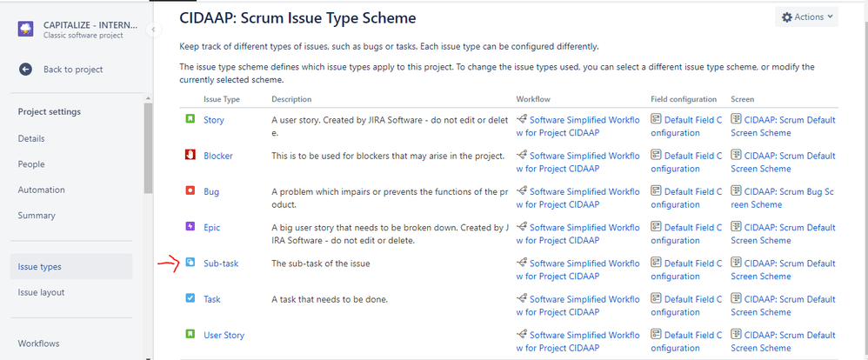Click the blue Sub-task issue type icon

(x=190, y=263)
